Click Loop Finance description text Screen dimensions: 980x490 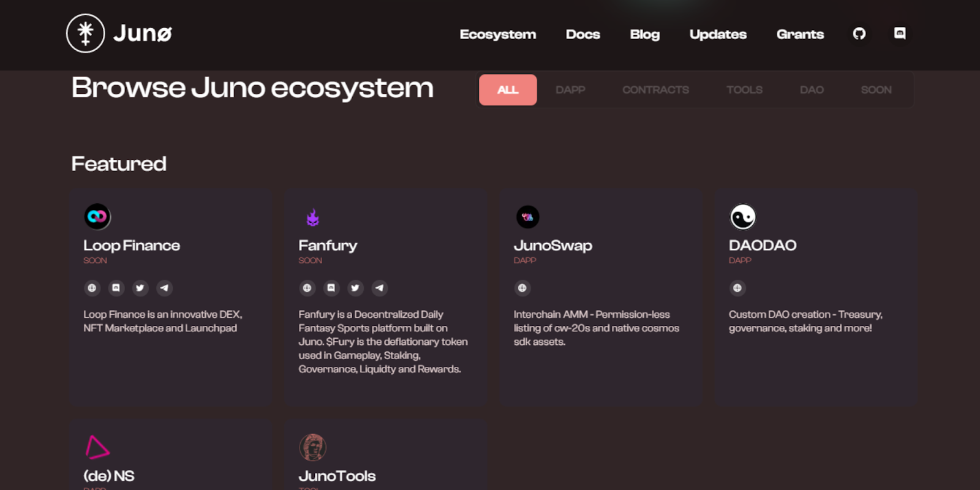coord(163,321)
